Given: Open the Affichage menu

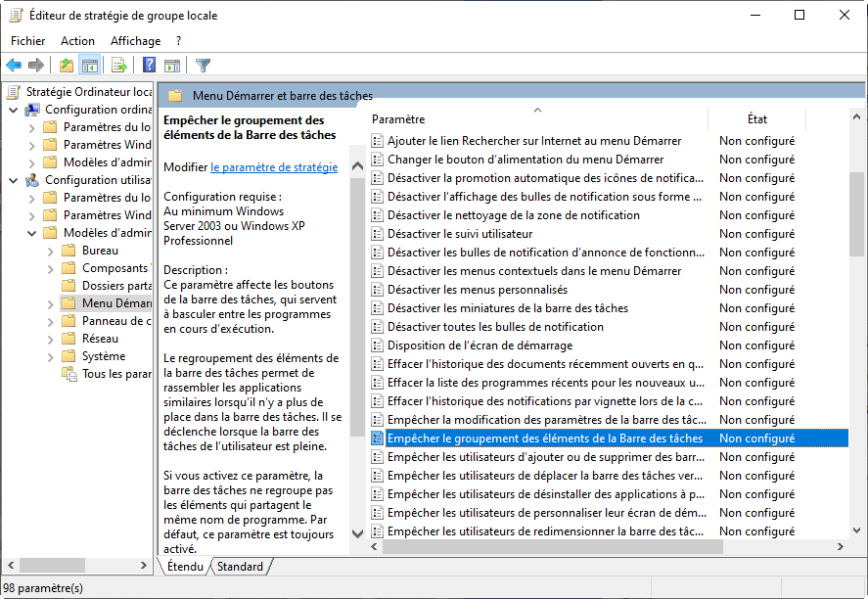Looking at the screenshot, I should [136, 41].
